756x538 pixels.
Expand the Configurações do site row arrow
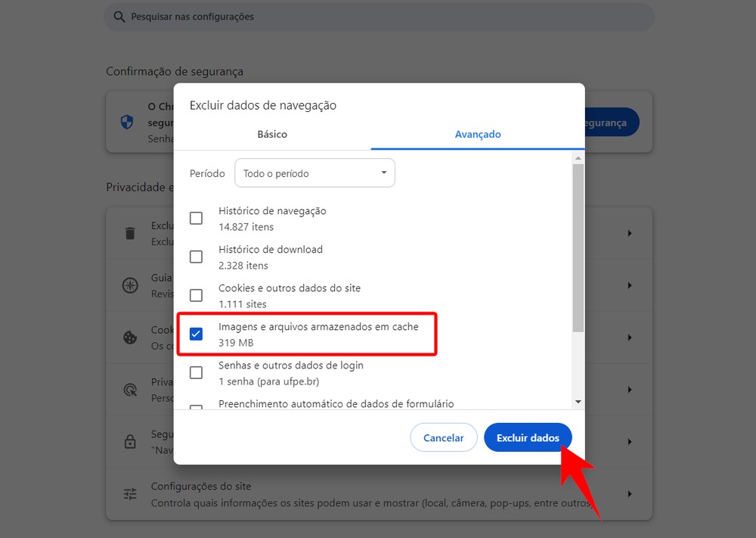(x=630, y=493)
